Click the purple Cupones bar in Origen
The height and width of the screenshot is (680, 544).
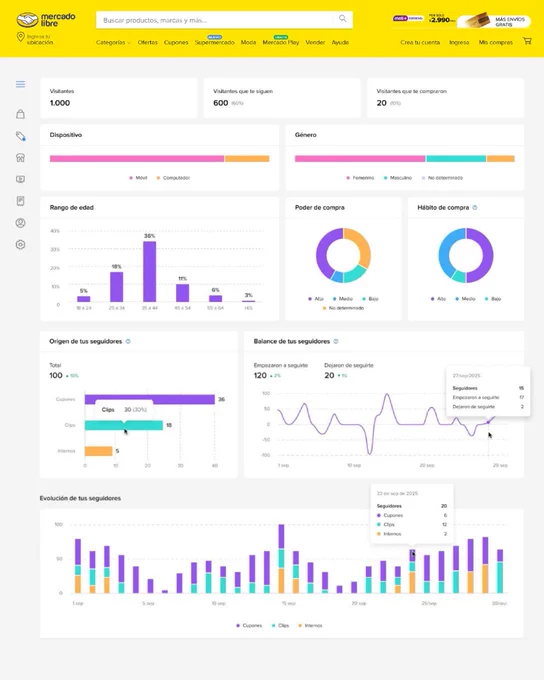150,399
